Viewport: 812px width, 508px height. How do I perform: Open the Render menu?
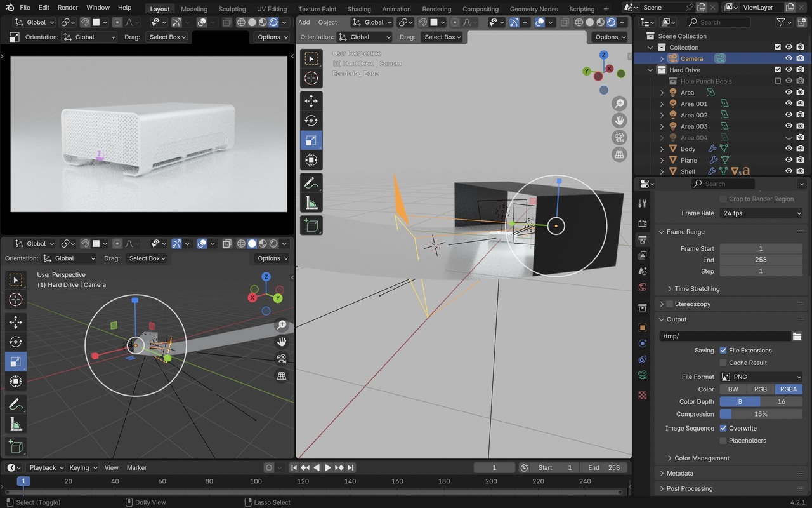(67, 8)
